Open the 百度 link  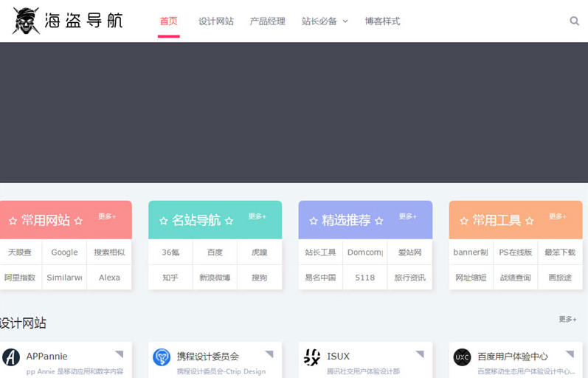pyautogui.click(x=215, y=252)
